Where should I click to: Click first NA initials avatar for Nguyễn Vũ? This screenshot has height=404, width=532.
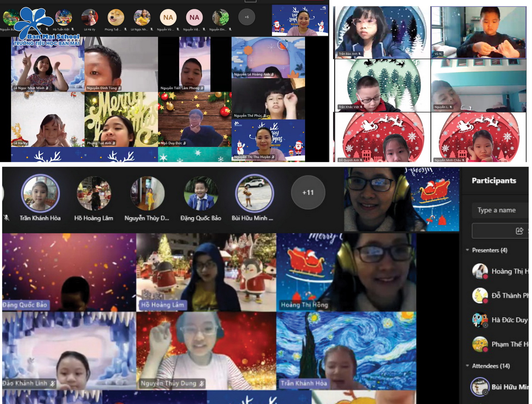click(168, 17)
